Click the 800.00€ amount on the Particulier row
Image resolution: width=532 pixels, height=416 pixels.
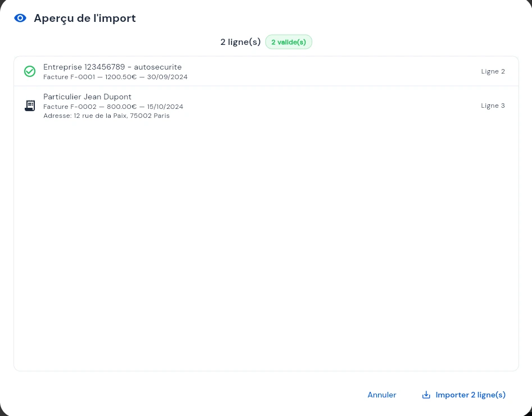(121, 107)
